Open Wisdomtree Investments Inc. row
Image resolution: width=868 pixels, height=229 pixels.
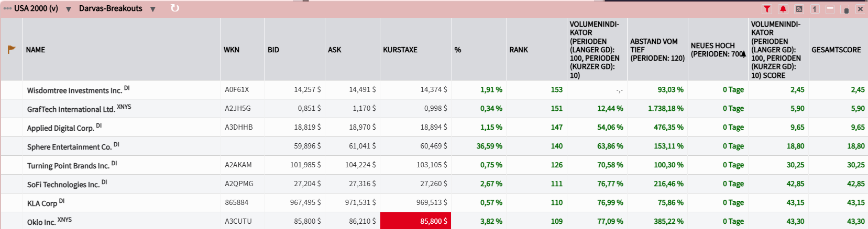[x=74, y=90]
